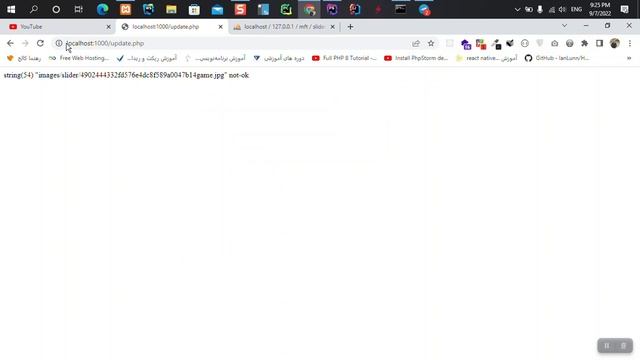Open the Extensions puzzle menu

(x=584, y=43)
